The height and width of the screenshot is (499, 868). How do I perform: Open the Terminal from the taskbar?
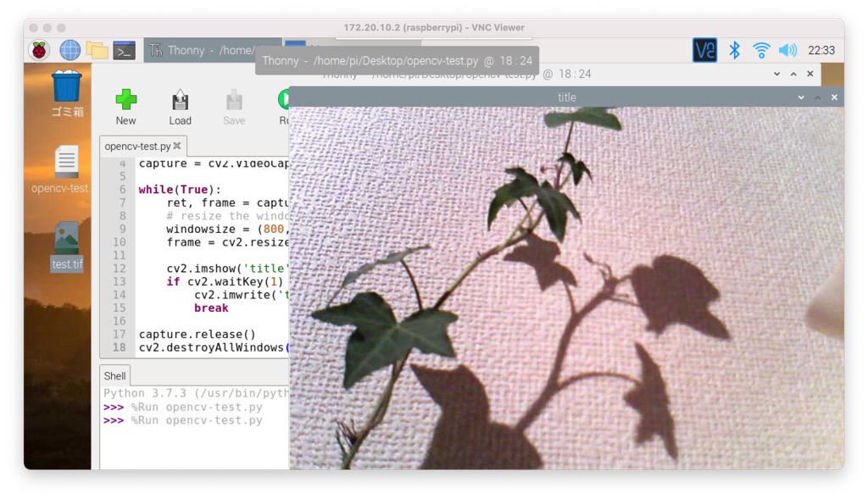click(x=124, y=50)
